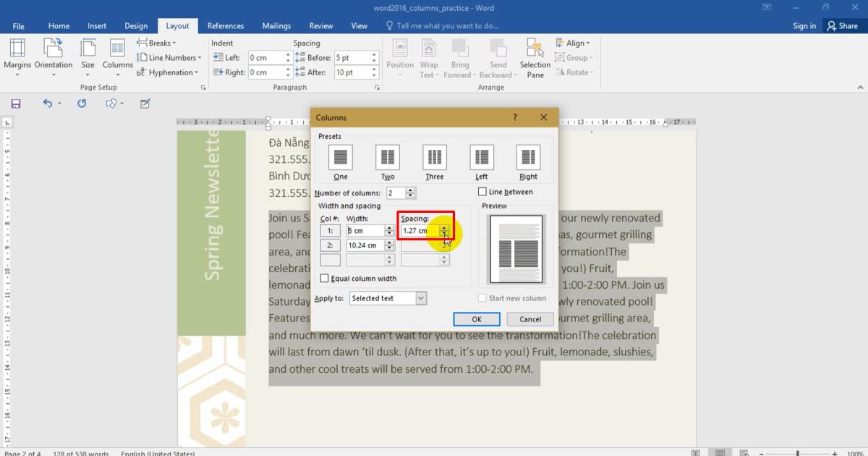This screenshot has width=868, height=456.
Task: Open the Design ribbon tab
Action: click(x=136, y=26)
